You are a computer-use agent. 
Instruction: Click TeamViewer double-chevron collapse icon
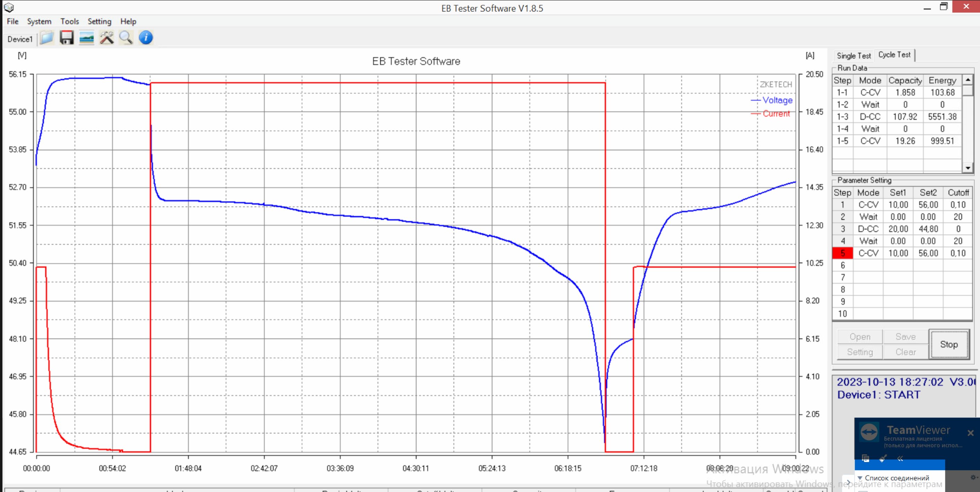(900, 458)
